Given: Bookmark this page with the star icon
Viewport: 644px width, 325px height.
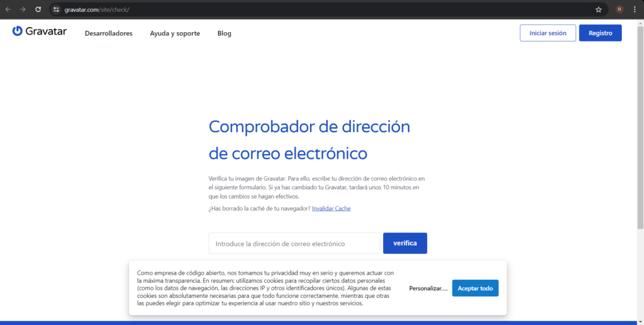Looking at the screenshot, I should 599,9.
